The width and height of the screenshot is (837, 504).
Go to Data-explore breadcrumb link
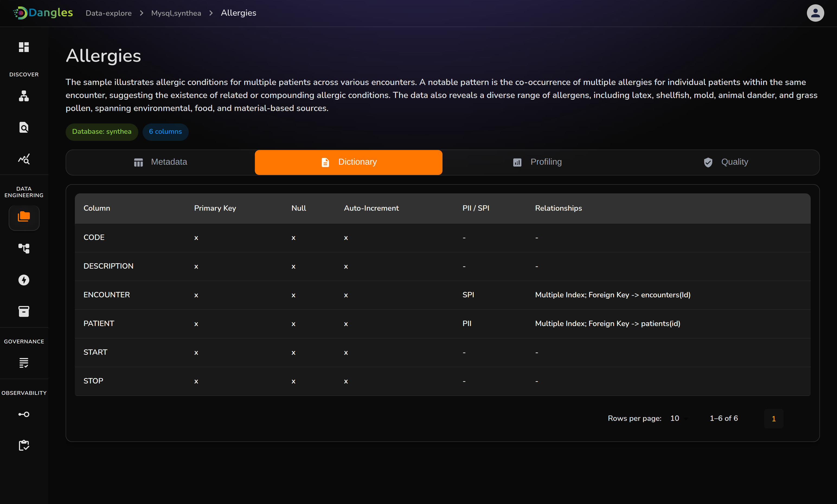coord(108,13)
